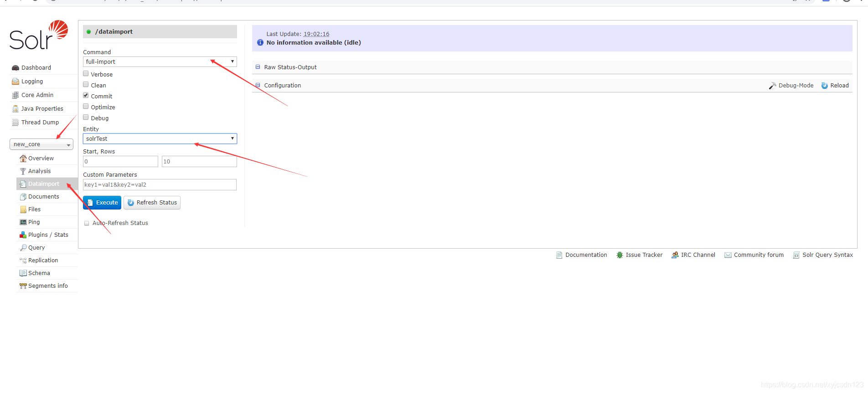The height and width of the screenshot is (393, 868).
Task: Open the Community forum link
Action: (759, 255)
